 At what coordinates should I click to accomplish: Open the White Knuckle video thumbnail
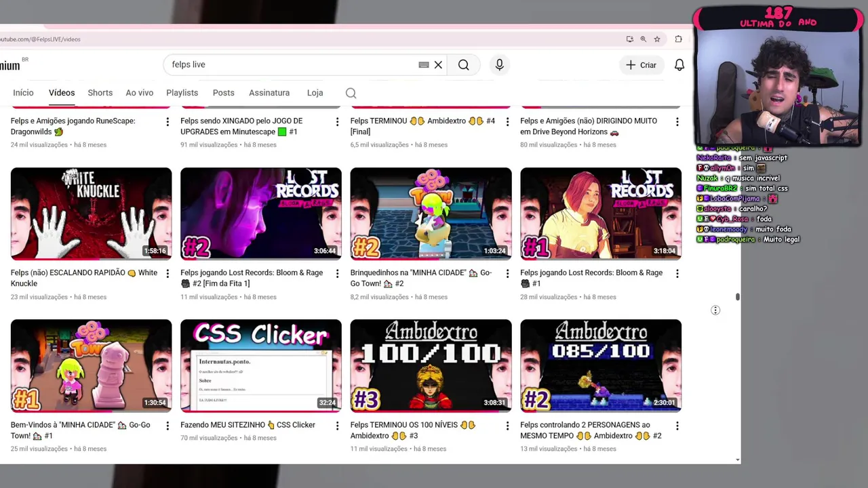point(91,213)
